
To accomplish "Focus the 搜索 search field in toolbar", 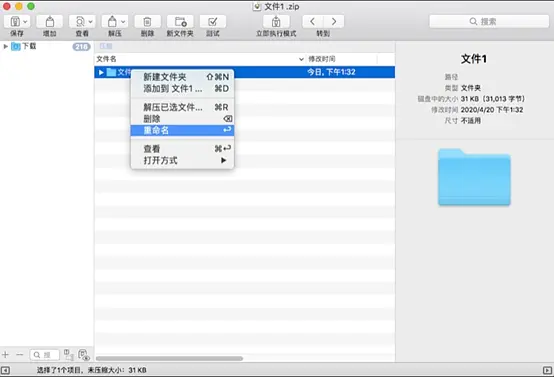I will tap(489, 22).
